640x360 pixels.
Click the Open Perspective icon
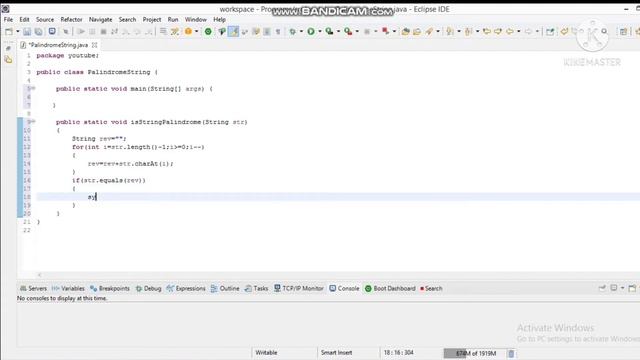coord(623,31)
